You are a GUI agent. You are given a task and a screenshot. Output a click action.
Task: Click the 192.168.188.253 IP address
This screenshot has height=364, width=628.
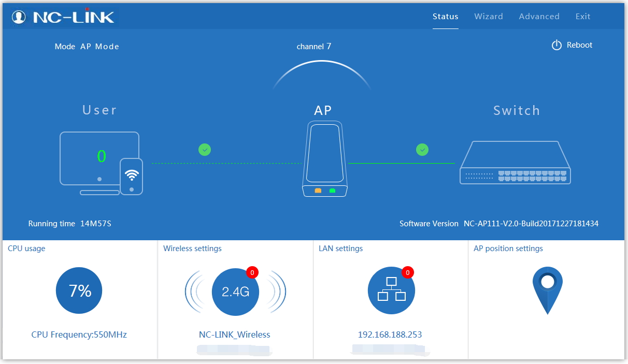[x=390, y=334]
